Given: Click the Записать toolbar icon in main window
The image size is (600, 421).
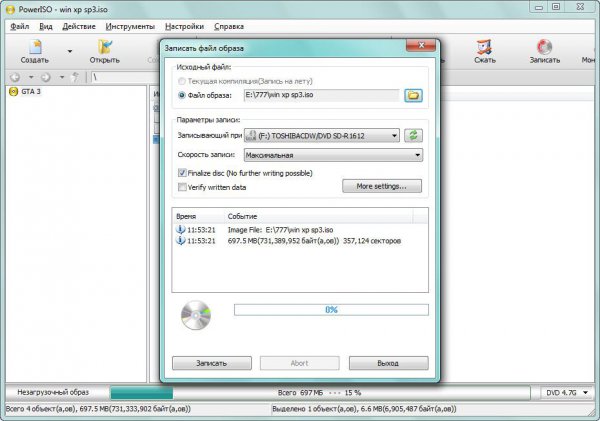Looking at the screenshot, I should 544,51.
